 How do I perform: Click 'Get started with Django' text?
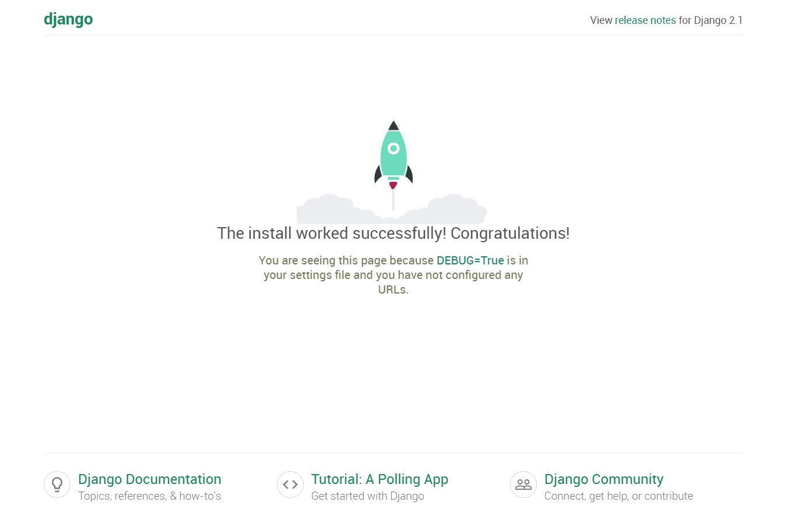[x=368, y=496]
